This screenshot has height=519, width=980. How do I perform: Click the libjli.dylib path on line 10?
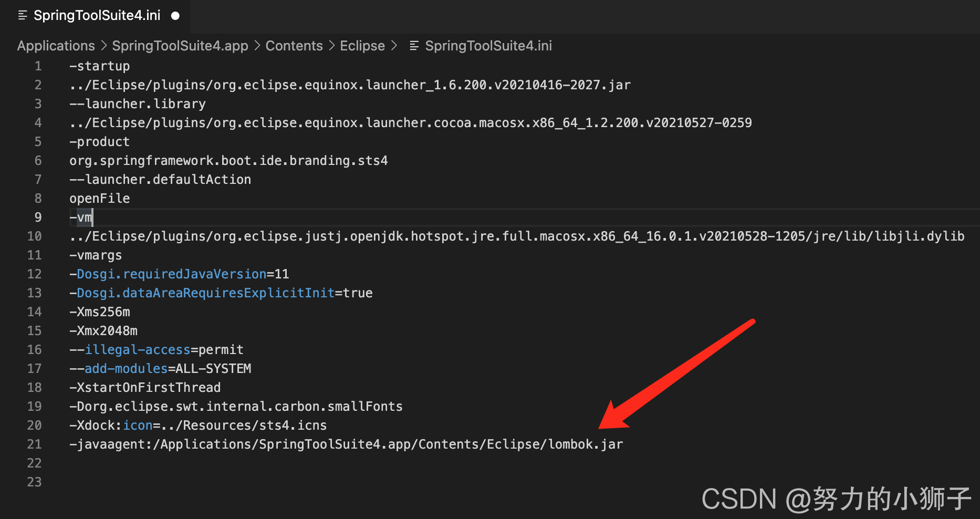coord(517,236)
